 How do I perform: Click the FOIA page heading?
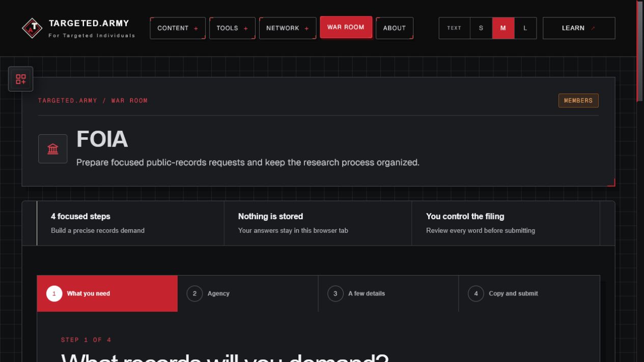(102, 139)
